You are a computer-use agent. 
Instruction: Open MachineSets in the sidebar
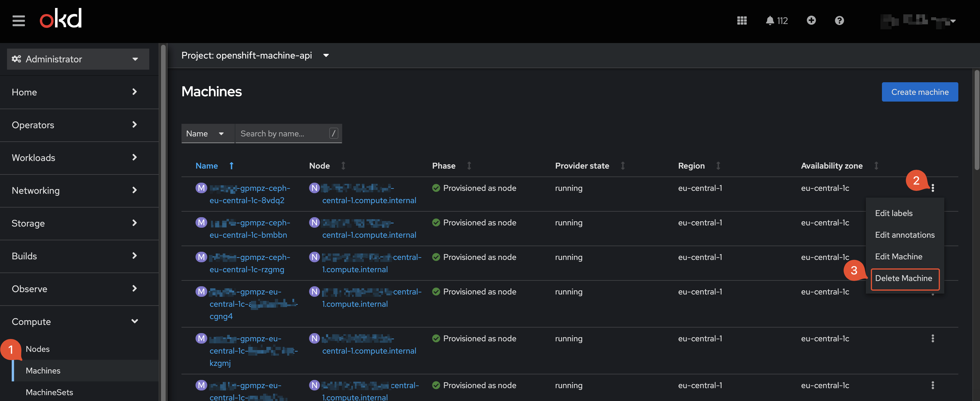[x=49, y=392]
